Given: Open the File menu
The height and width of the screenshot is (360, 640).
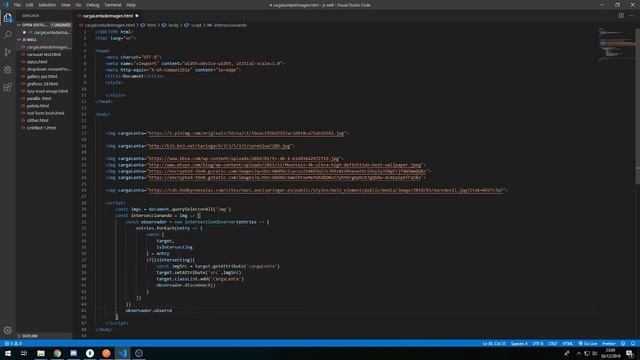Looking at the screenshot, I should click(x=17, y=5).
